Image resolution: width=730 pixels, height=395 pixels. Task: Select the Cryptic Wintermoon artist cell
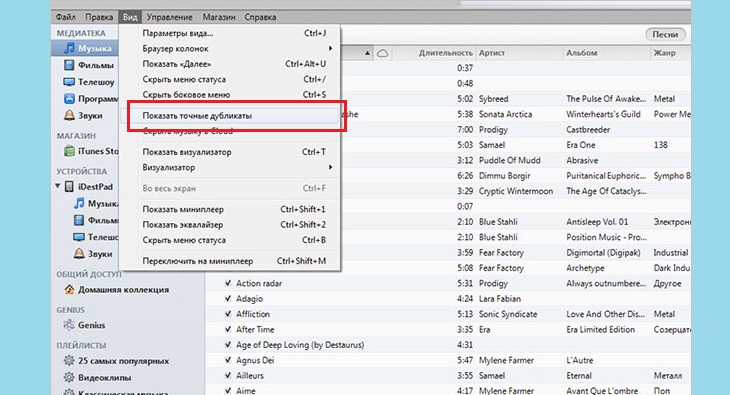click(516, 191)
